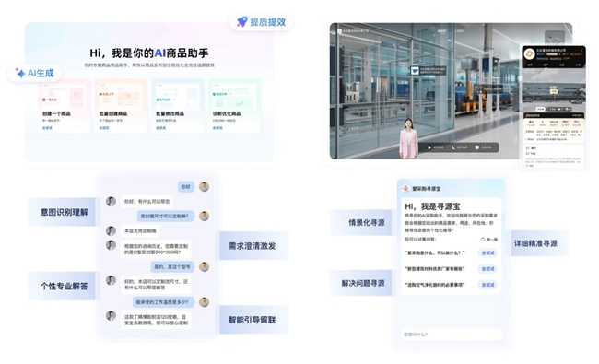Image resolution: width=599 pixels, height=364 pixels.
Task: Click 去试试 next to 选购空气净化器
Action: [487, 285]
